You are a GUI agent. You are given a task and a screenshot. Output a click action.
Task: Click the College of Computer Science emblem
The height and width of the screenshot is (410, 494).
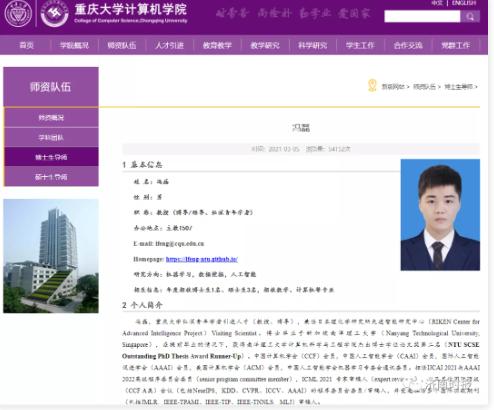point(54,13)
